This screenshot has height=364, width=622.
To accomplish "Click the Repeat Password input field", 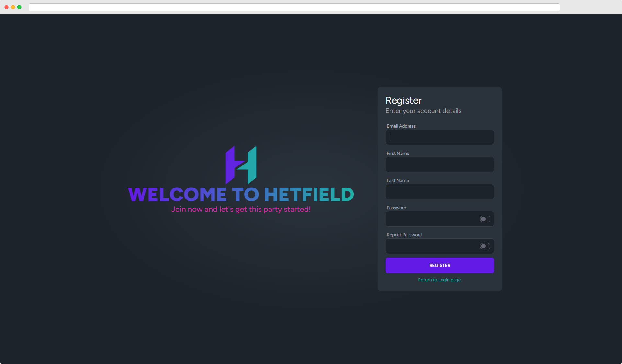I will (431, 246).
